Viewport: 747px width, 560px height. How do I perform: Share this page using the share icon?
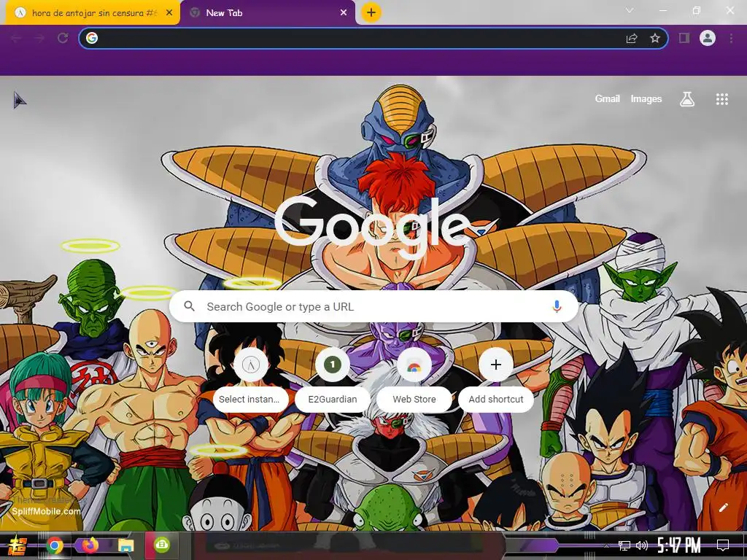click(x=632, y=39)
